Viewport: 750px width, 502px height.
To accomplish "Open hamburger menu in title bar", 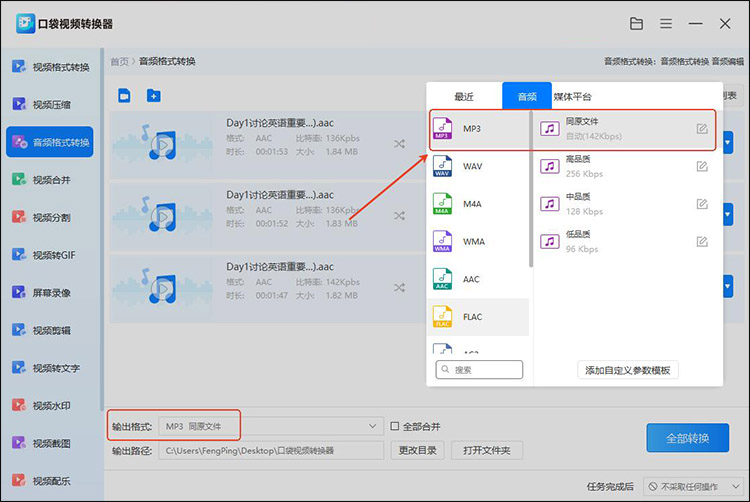I will (665, 23).
